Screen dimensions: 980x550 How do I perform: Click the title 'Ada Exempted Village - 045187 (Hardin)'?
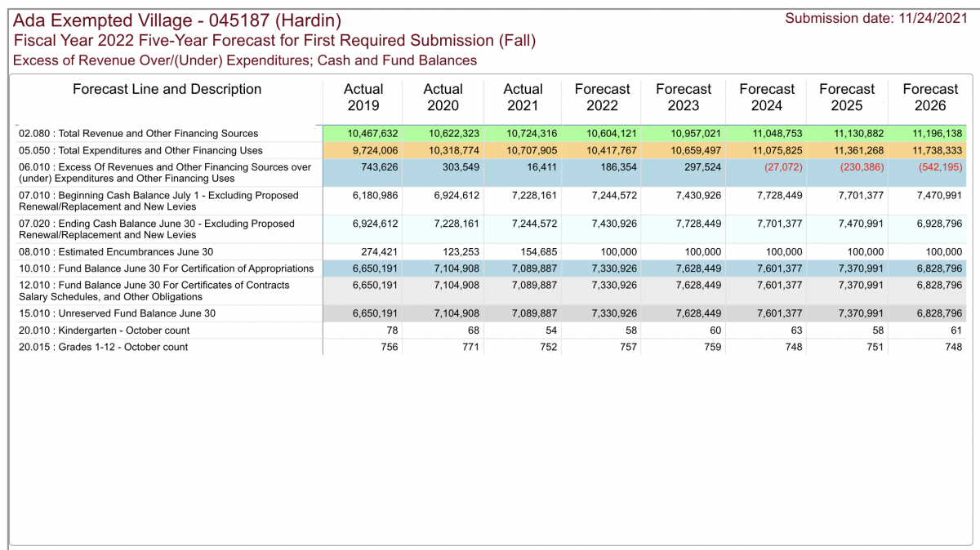pyautogui.click(x=177, y=20)
